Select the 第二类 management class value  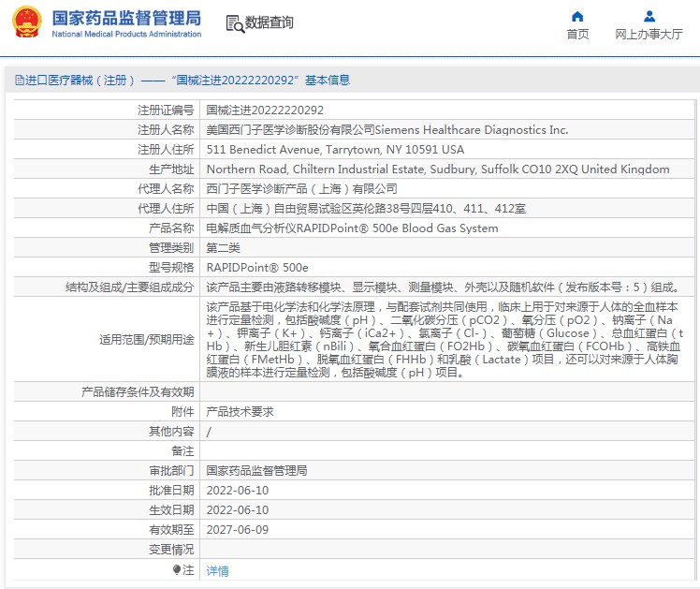(x=224, y=248)
